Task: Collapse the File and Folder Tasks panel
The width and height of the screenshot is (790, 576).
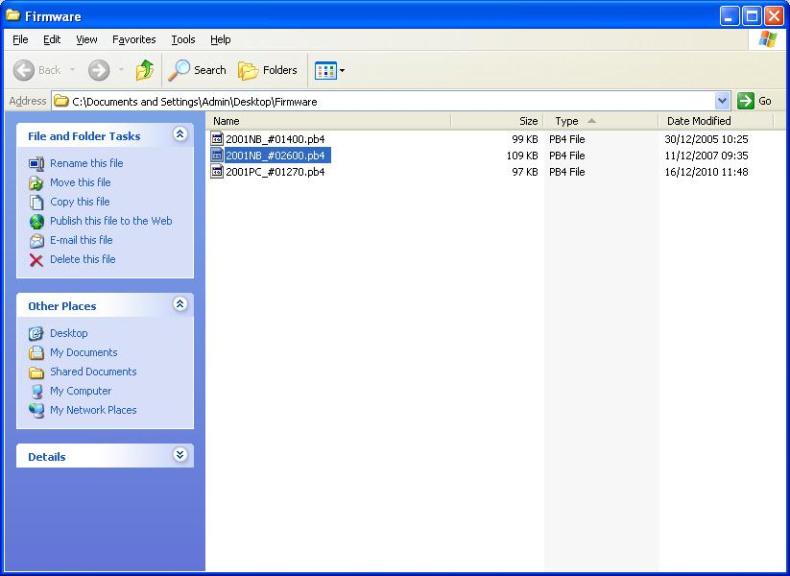Action: coord(180,135)
